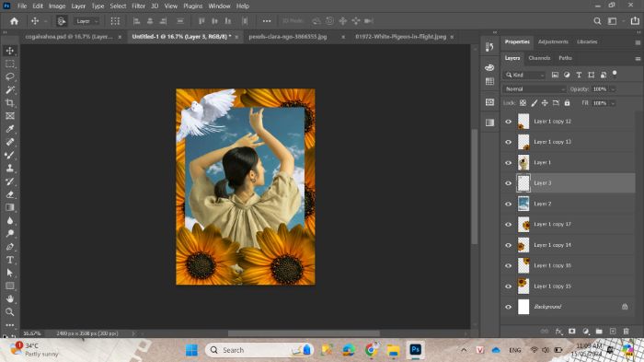Viewport: 644px width, 362px height.
Task: Select the Frame tool
Action: (10, 116)
